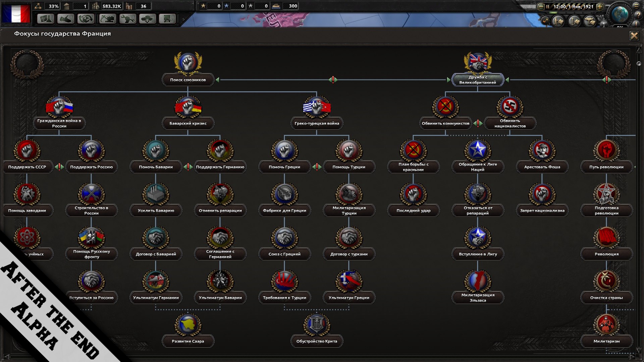The width and height of the screenshot is (644, 362).
Task: Open the logistics toolbar button
Action: pos(167,19)
